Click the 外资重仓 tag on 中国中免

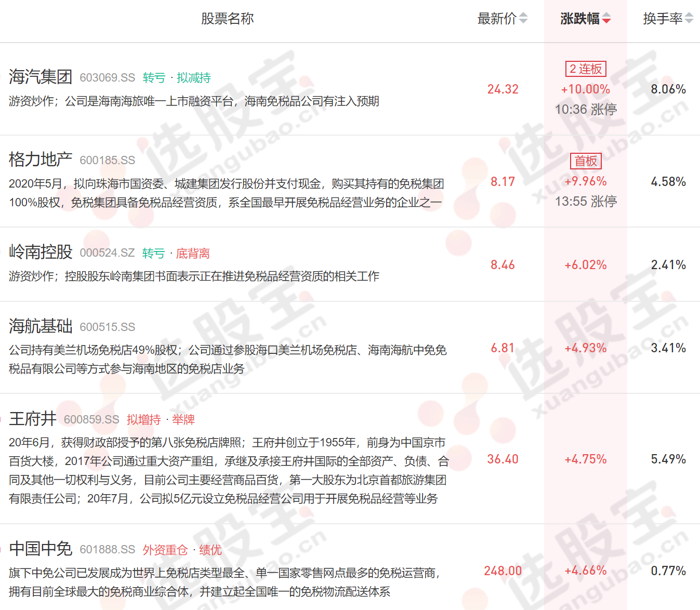point(165,550)
